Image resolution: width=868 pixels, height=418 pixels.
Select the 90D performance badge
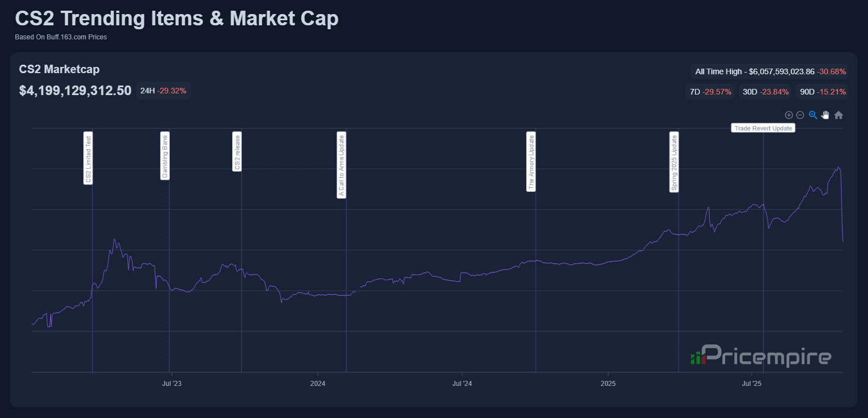(x=821, y=91)
